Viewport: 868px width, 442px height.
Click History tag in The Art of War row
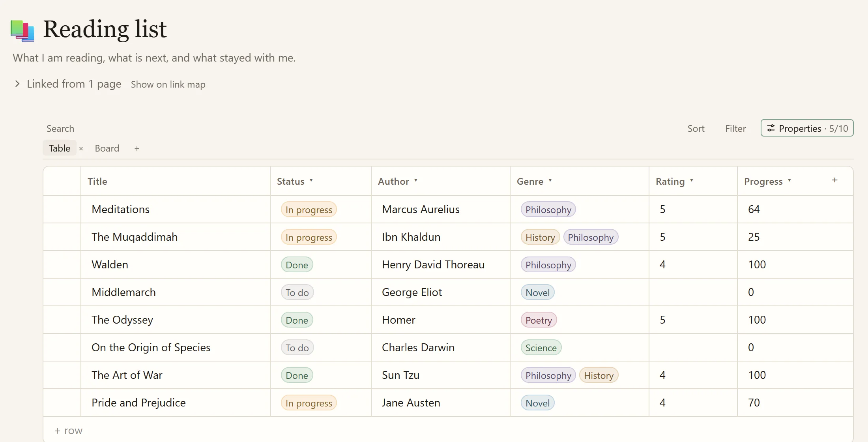point(599,375)
